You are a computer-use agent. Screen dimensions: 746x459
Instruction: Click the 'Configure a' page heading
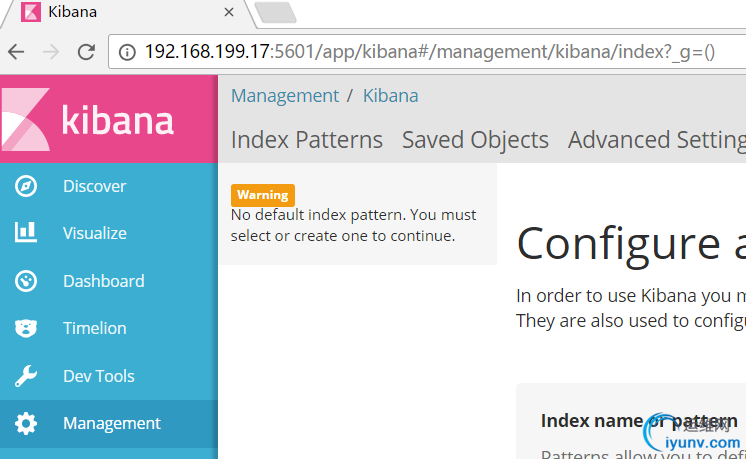[x=631, y=244]
